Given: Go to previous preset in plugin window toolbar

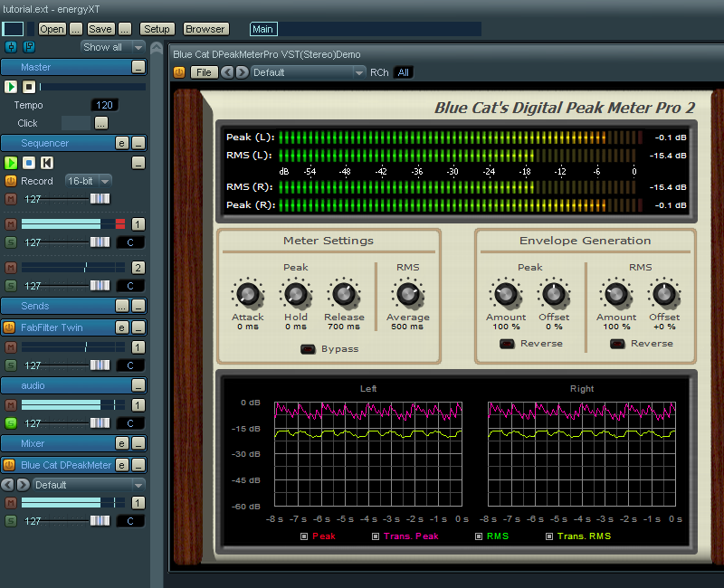Looking at the screenshot, I should pyautogui.click(x=227, y=72).
